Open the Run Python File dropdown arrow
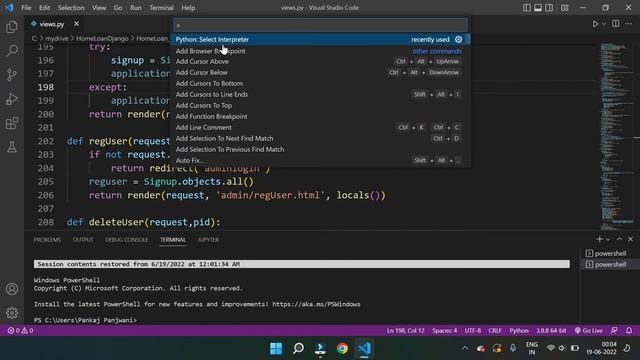This screenshot has height=360, width=640. click(x=604, y=24)
